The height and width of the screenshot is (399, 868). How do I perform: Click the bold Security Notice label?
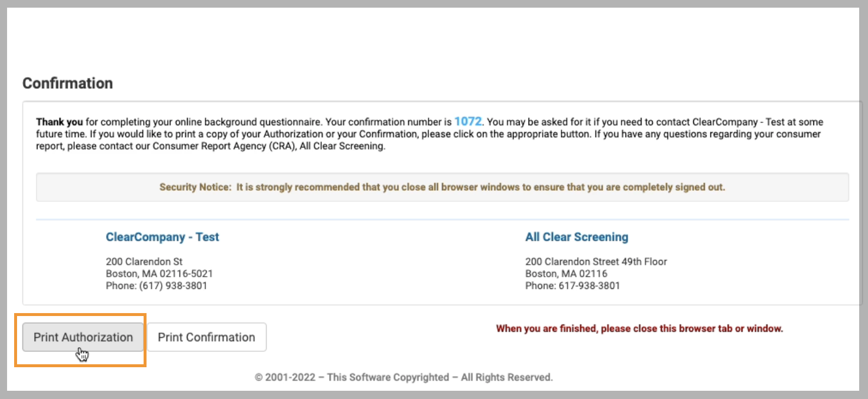[x=195, y=187]
